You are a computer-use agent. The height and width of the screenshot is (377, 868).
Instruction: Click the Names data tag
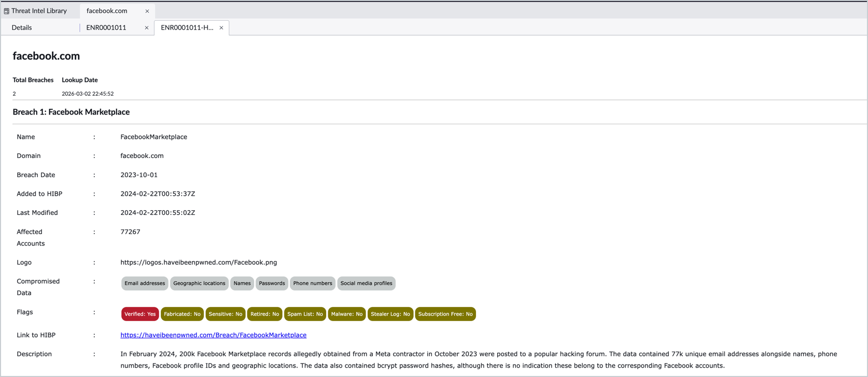pyautogui.click(x=242, y=283)
